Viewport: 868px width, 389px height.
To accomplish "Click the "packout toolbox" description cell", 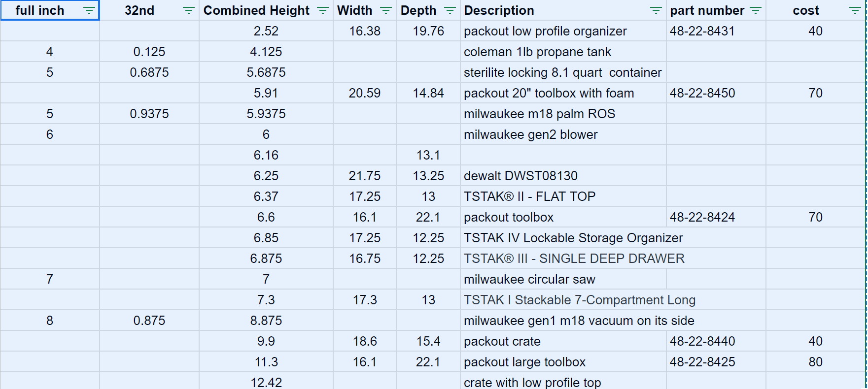I will [x=563, y=217].
